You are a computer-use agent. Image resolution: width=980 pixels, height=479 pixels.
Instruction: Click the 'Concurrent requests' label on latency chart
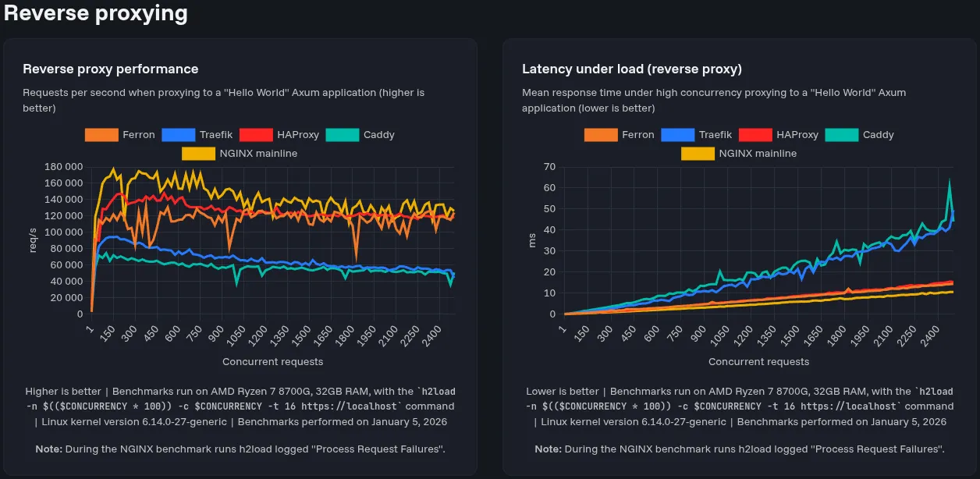[x=758, y=361]
